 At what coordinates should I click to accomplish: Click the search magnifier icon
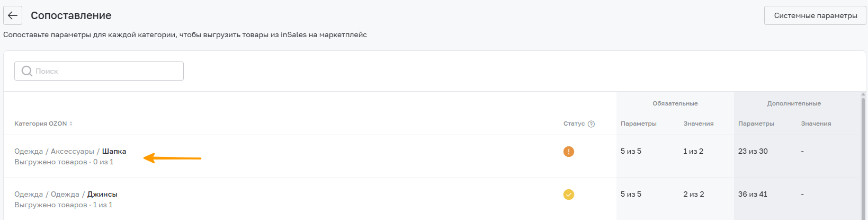click(27, 71)
